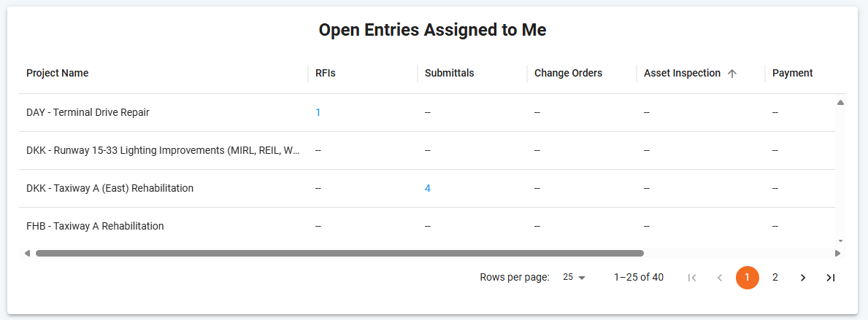The image size is (868, 320).
Task: Go to next page arrow
Action: (x=803, y=278)
